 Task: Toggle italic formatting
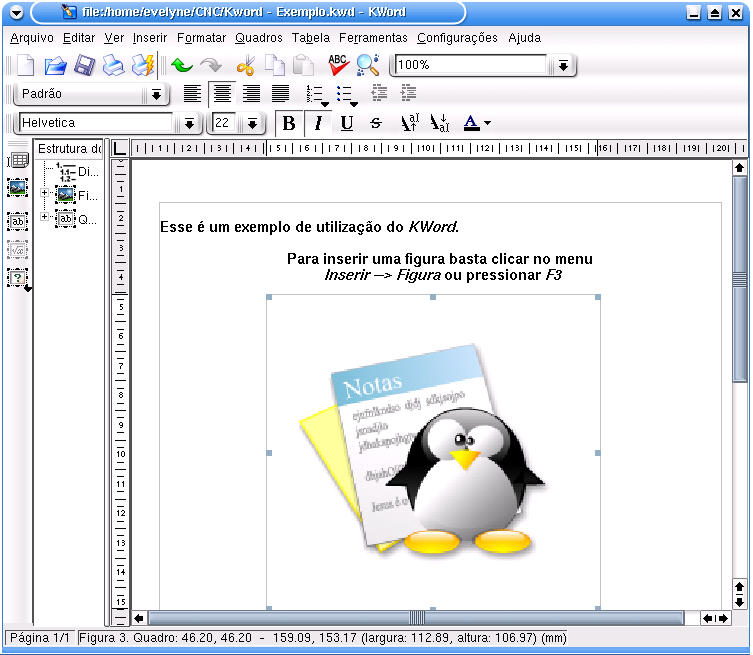(318, 123)
